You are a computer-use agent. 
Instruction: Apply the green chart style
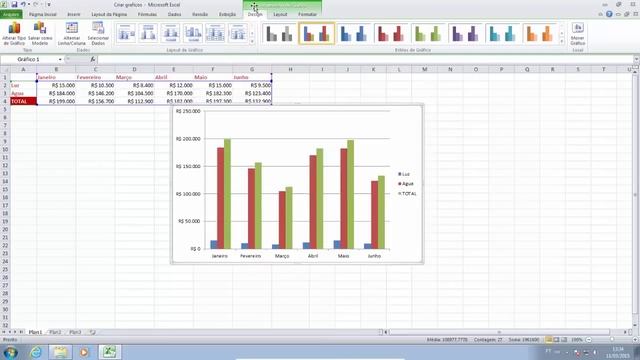pyautogui.click(x=428, y=33)
